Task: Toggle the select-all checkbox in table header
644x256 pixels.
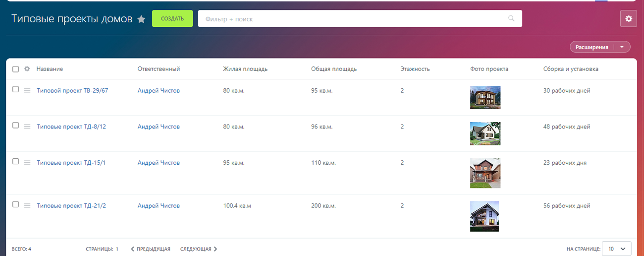Action: pos(15,69)
